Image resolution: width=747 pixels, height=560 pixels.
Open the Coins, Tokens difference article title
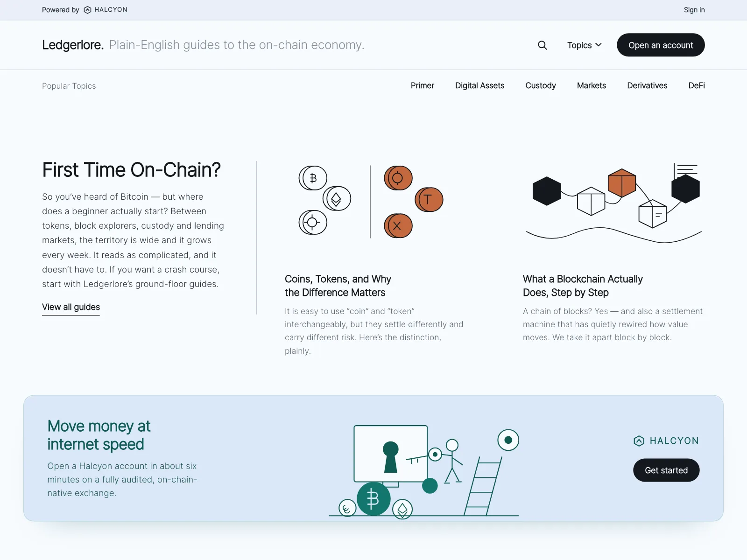[338, 286]
